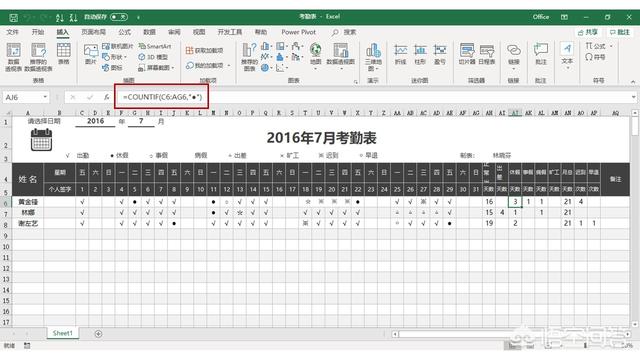Insert column or bar chart icon

click(266, 46)
